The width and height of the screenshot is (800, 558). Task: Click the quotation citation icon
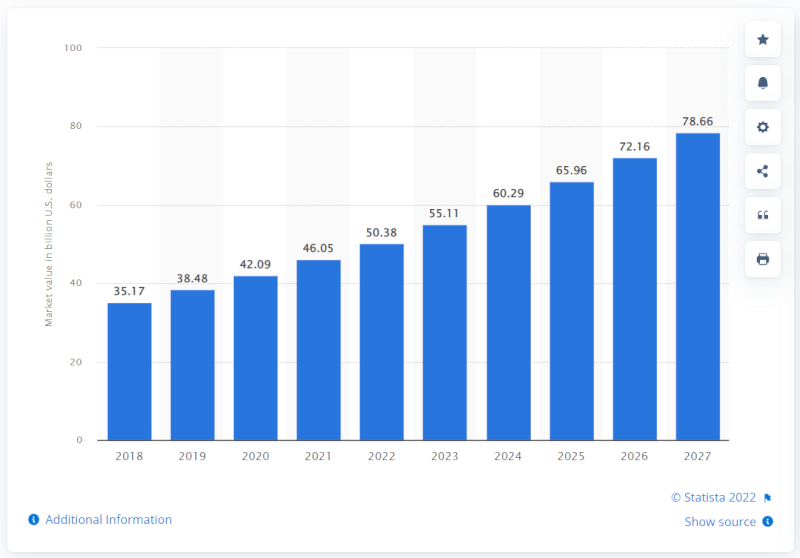point(762,215)
